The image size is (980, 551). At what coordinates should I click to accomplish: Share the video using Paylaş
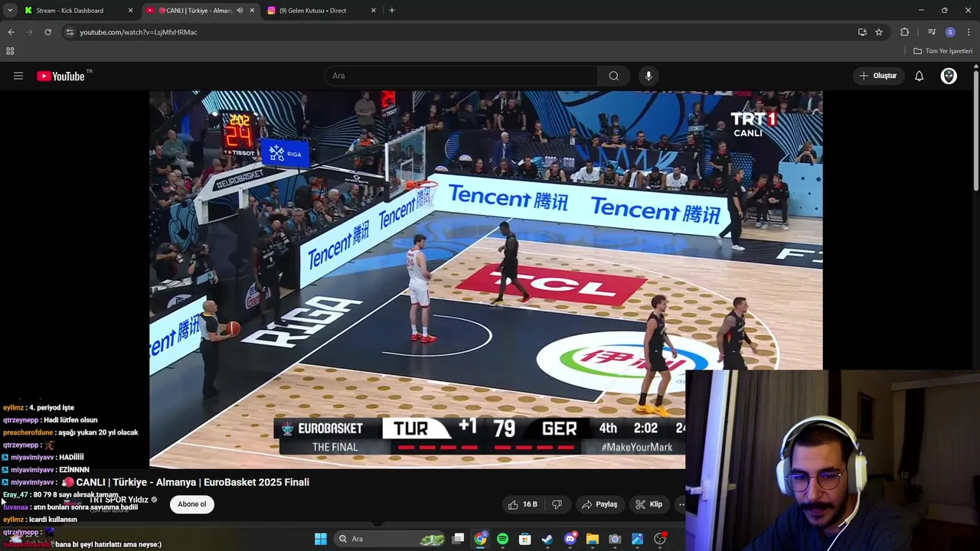pyautogui.click(x=599, y=504)
